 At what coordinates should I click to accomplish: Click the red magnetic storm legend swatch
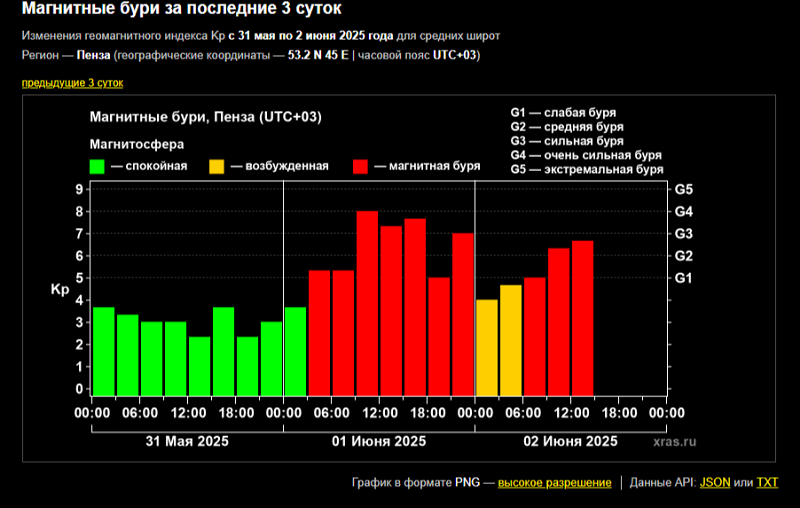click(x=362, y=167)
